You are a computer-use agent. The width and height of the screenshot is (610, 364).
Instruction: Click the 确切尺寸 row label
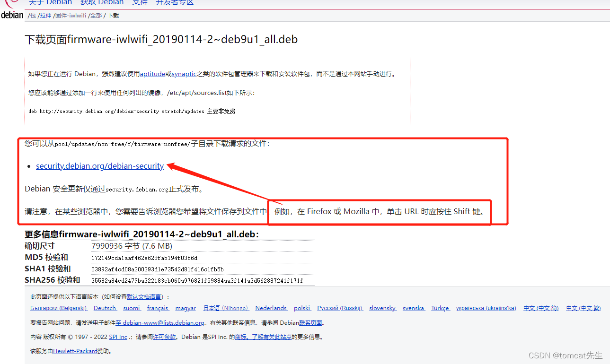click(x=39, y=246)
